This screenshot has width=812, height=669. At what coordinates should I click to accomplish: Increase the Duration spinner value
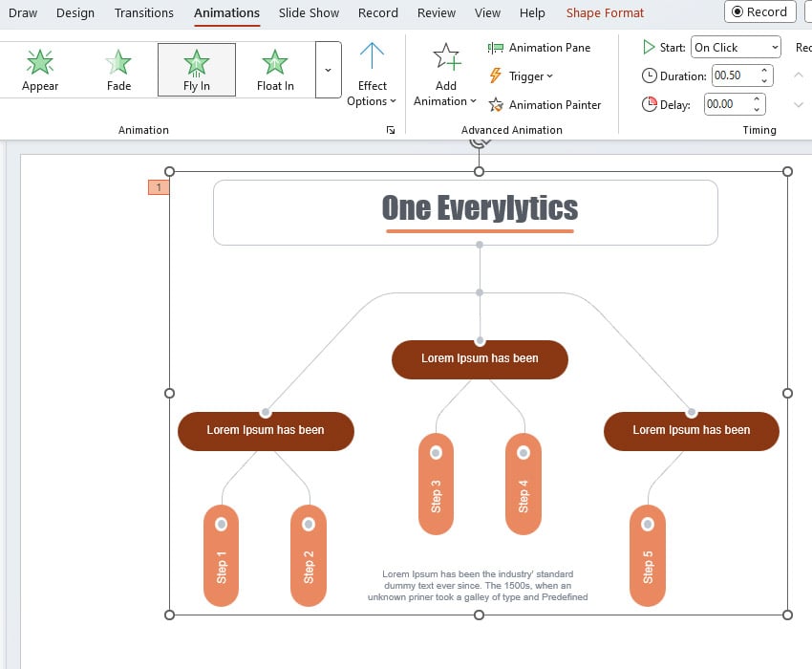coord(764,71)
